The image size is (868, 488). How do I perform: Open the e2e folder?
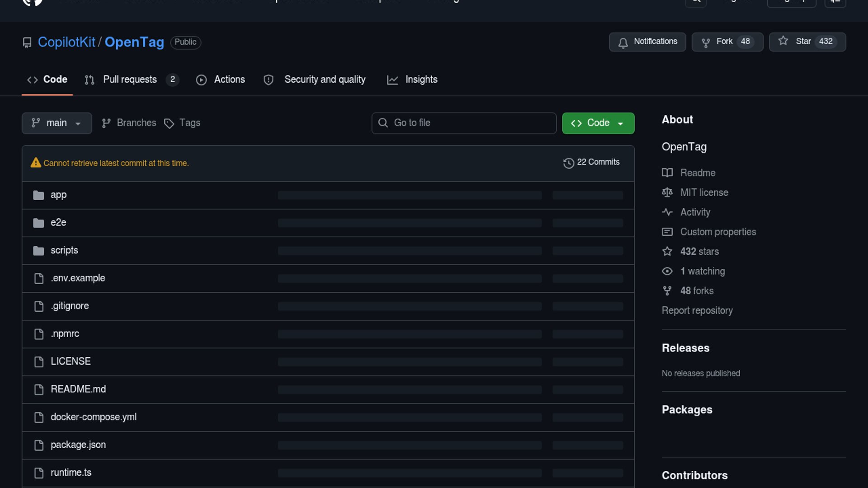[x=58, y=222]
